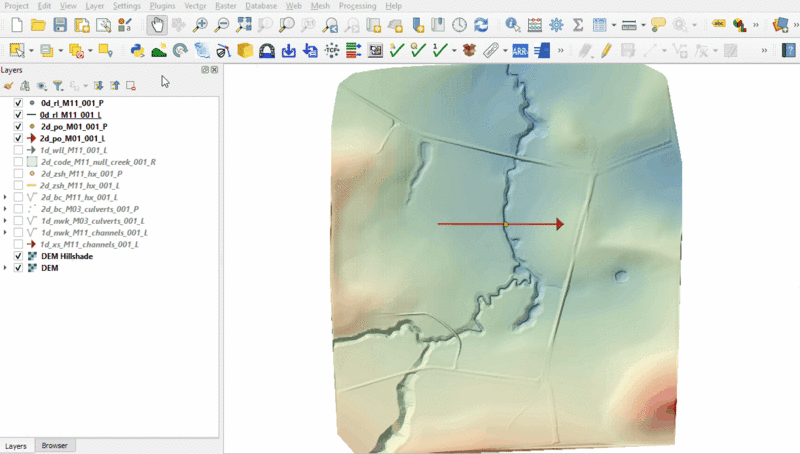Open the Python Console icon
This screenshot has height=454, width=800.
[x=138, y=49]
